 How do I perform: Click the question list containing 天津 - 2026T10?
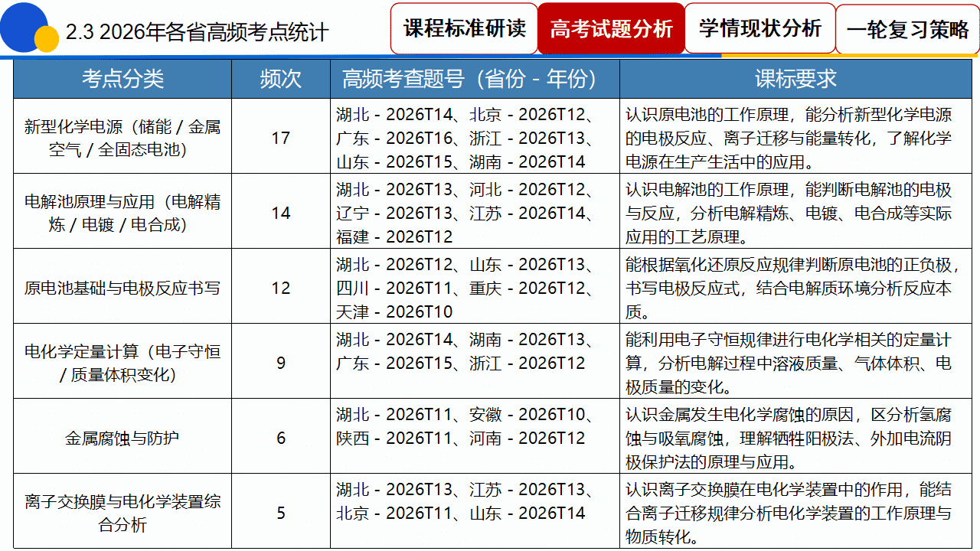pos(475,288)
